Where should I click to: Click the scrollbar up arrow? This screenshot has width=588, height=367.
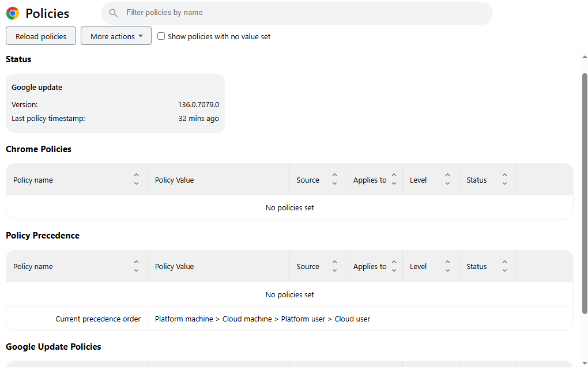point(585,58)
